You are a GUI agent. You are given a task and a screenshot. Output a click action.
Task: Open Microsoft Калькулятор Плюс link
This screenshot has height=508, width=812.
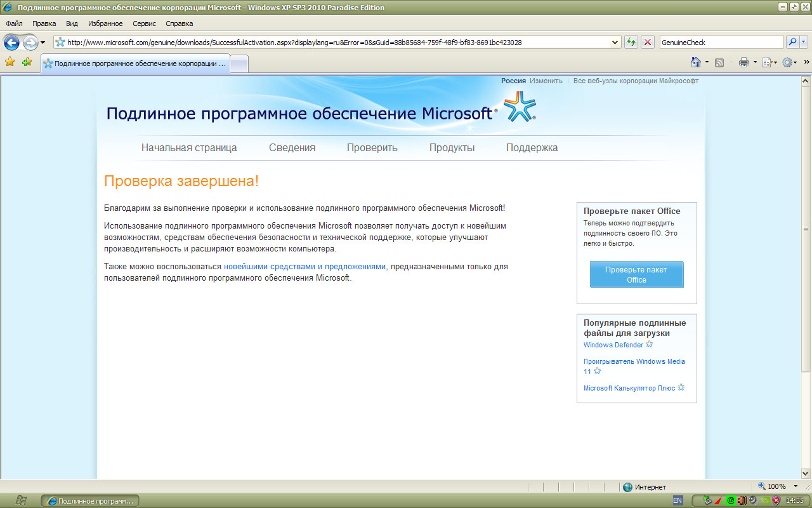click(630, 388)
